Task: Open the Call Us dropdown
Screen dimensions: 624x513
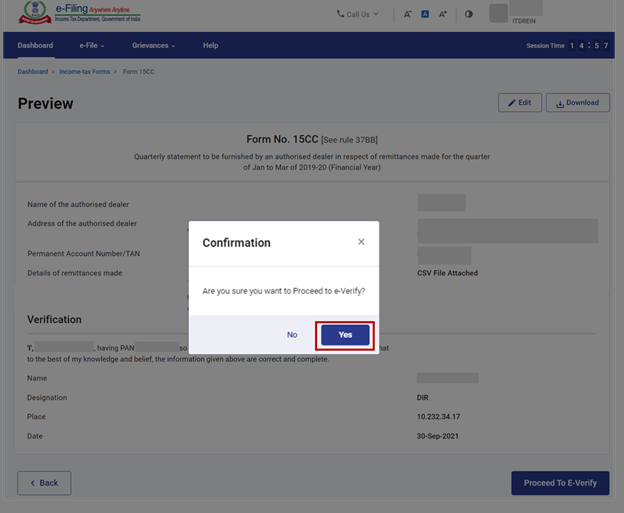Action: coord(358,14)
